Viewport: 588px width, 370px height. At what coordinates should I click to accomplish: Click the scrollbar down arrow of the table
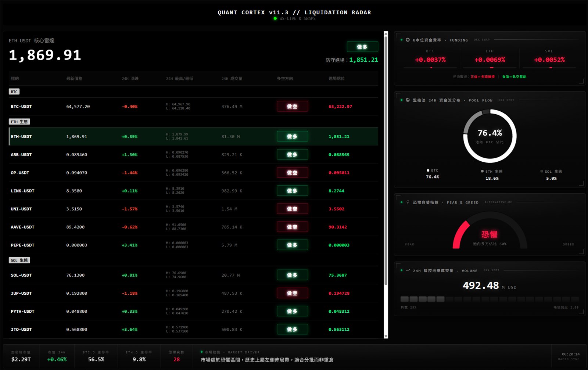(386, 336)
